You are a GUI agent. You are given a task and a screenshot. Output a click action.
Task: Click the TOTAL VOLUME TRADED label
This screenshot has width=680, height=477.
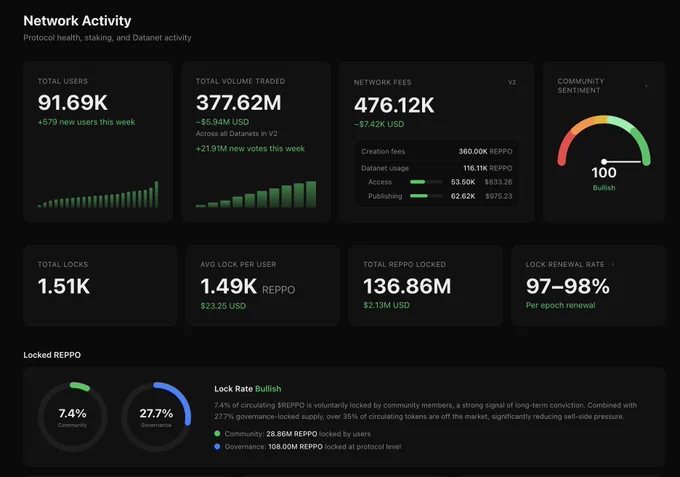tap(240, 81)
